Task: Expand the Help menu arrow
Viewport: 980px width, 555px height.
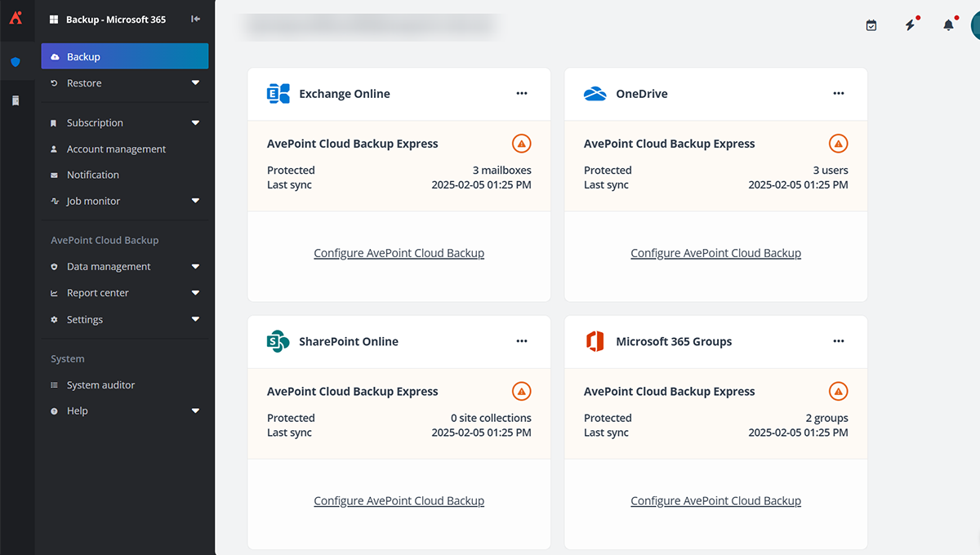Action: point(195,411)
